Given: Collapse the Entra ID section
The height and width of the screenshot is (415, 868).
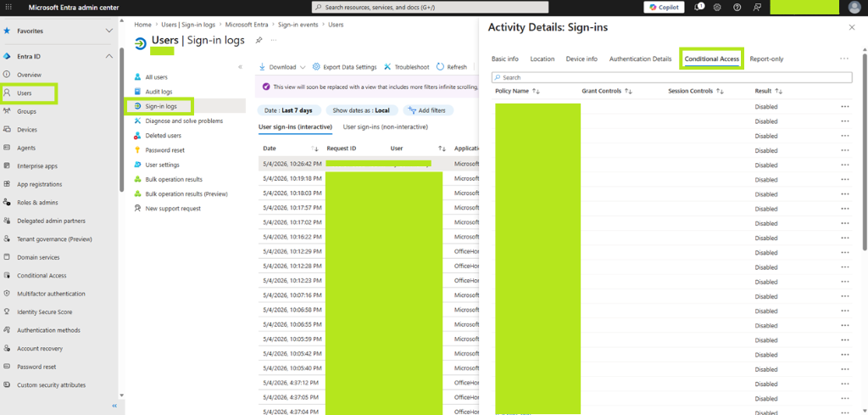Looking at the screenshot, I should point(109,56).
